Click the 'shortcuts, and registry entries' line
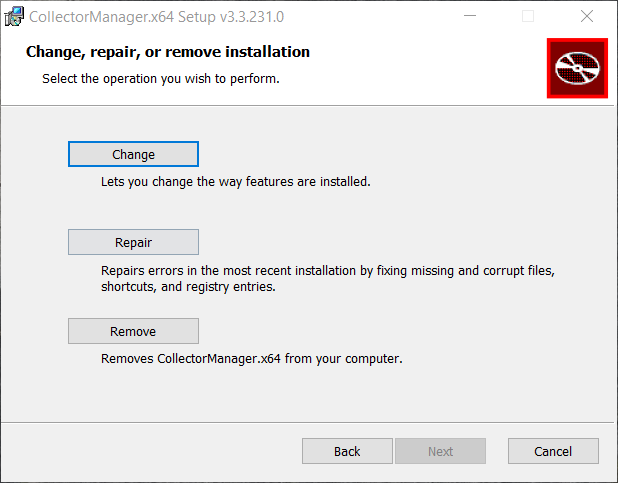The width and height of the screenshot is (618, 483). (x=187, y=286)
